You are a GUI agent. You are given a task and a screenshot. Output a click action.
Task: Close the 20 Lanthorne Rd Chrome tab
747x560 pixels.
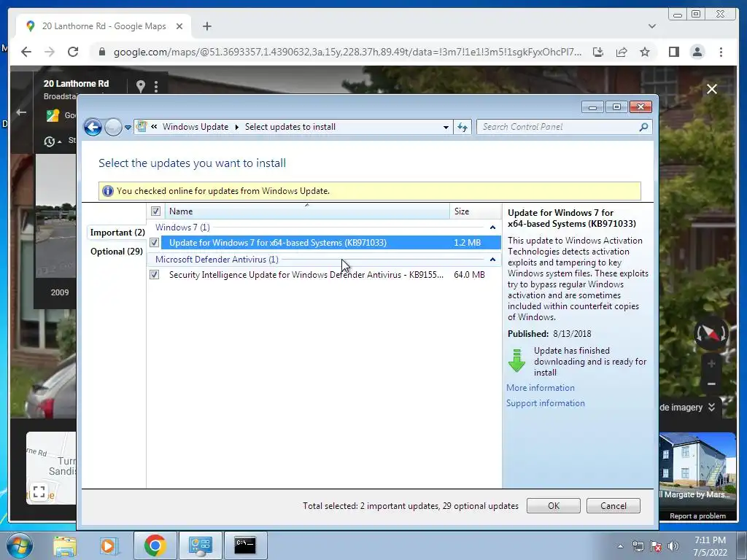point(179,26)
